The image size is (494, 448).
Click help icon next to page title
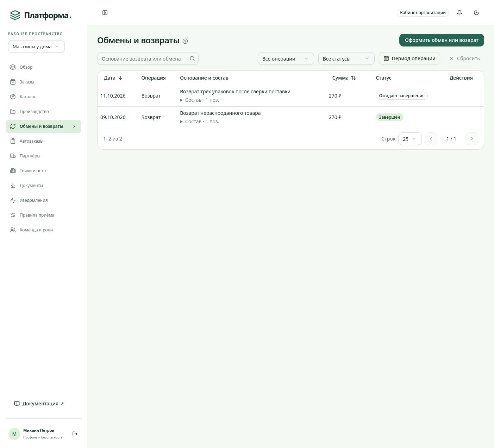tap(185, 41)
